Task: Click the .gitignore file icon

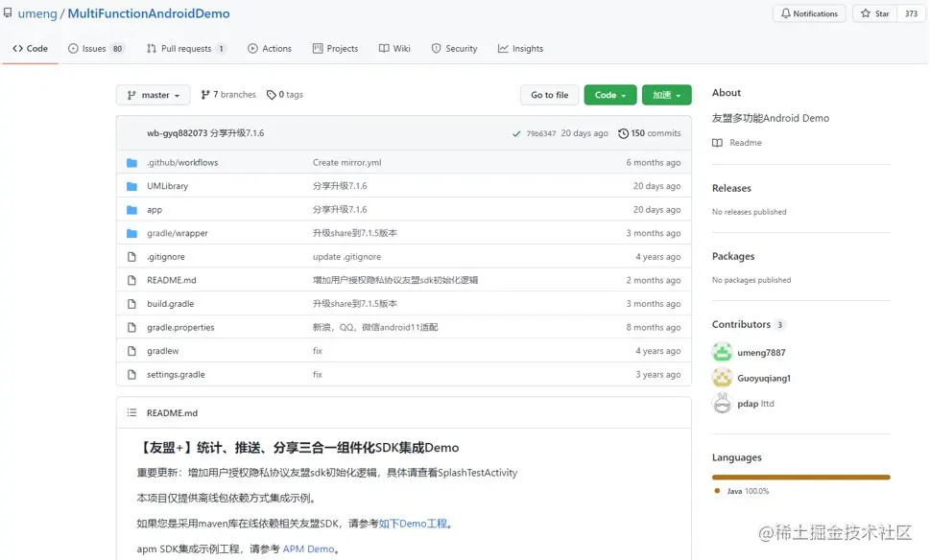Action: click(x=131, y=257)
